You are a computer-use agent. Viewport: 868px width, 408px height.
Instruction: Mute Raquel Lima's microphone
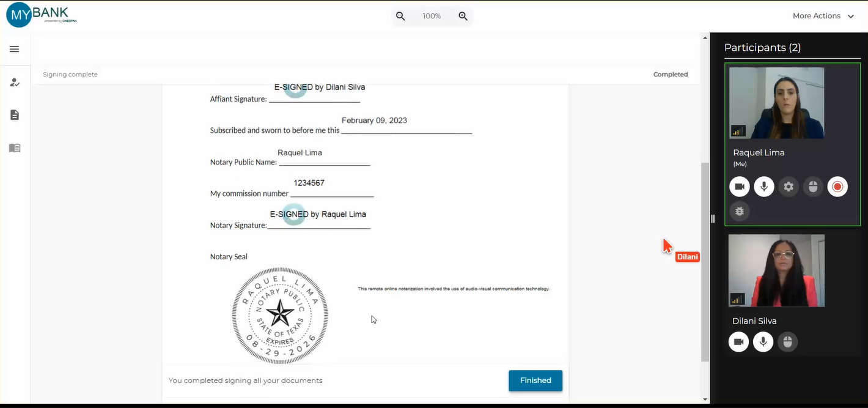point(763,187)
